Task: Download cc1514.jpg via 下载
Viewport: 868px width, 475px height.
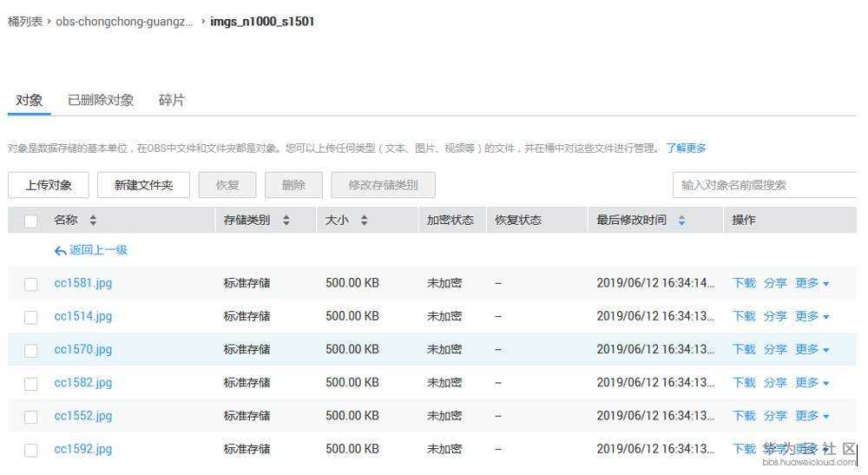Action: coord(744,316)
